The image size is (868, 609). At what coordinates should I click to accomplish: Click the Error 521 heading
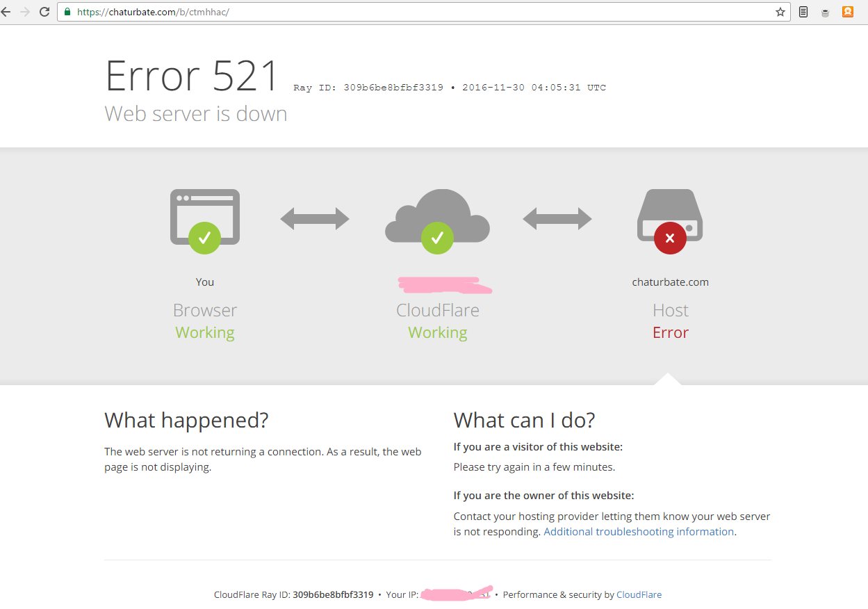pos(192,76)
